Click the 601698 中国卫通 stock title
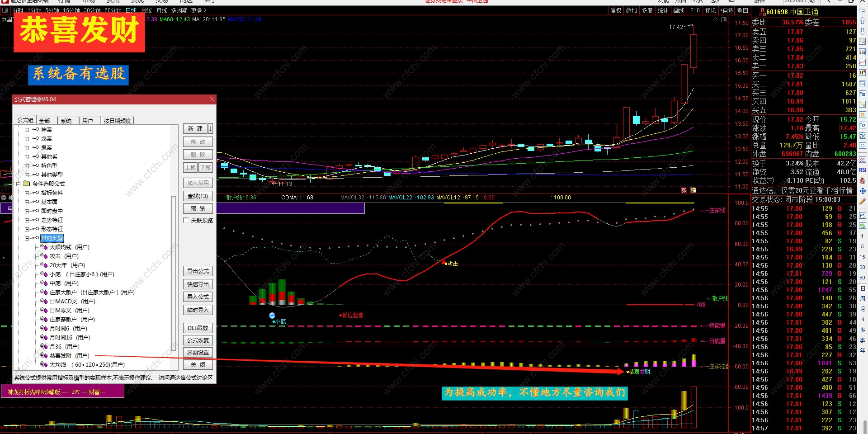This screenshot has width=868, height=434. pos(792,12)
